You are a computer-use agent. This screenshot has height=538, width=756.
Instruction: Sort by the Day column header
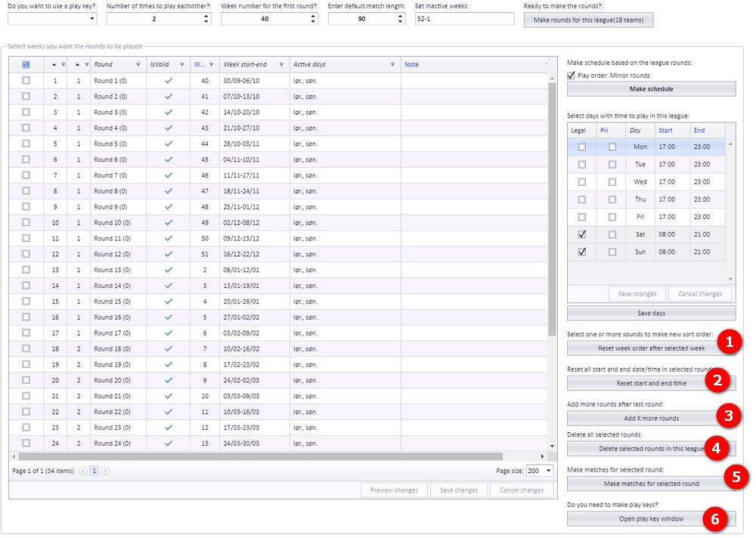point(636,131)
